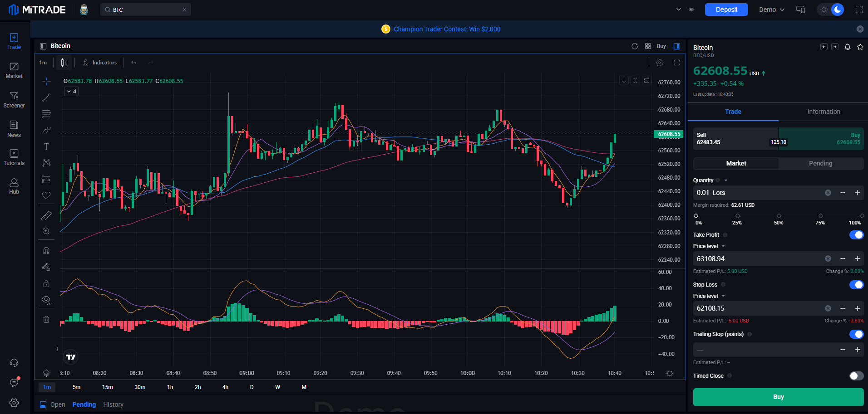Image resolution: width=868 pixels, height=414 pixels.
Task: Open the 1m interval dropdown in toolbar
Action: point(43,63)
